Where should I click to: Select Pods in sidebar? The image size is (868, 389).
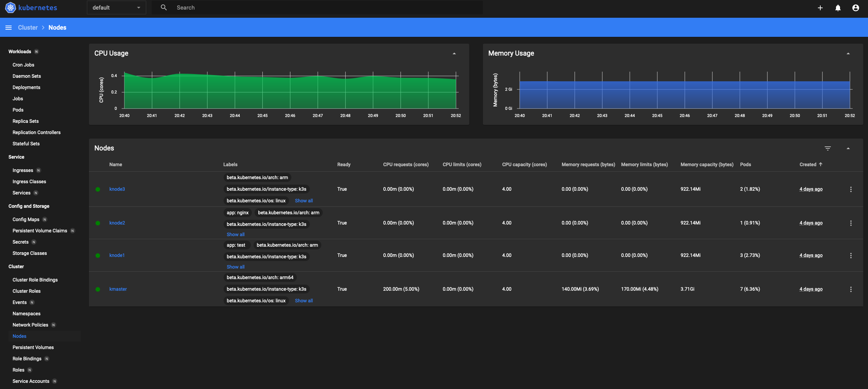[18, 110]
